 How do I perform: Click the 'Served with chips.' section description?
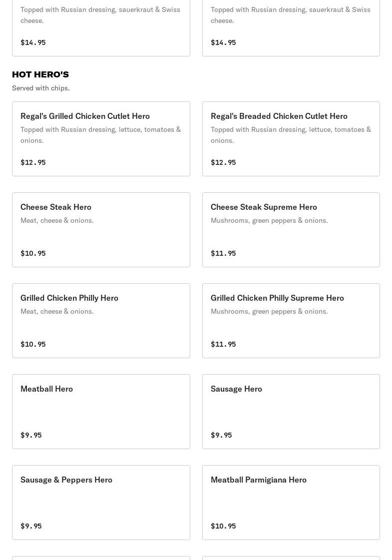41,88
